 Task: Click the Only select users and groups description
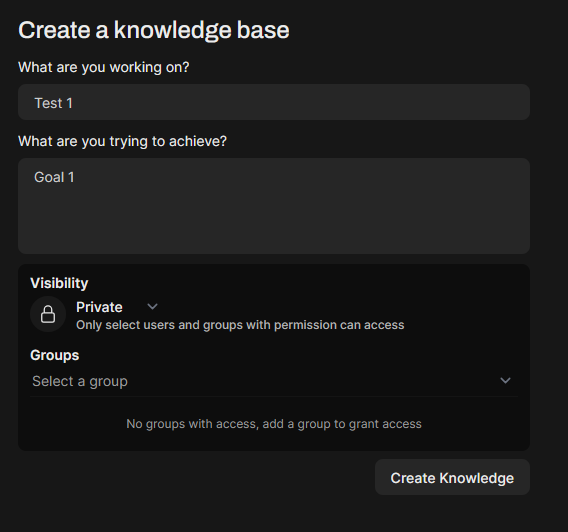240,325
